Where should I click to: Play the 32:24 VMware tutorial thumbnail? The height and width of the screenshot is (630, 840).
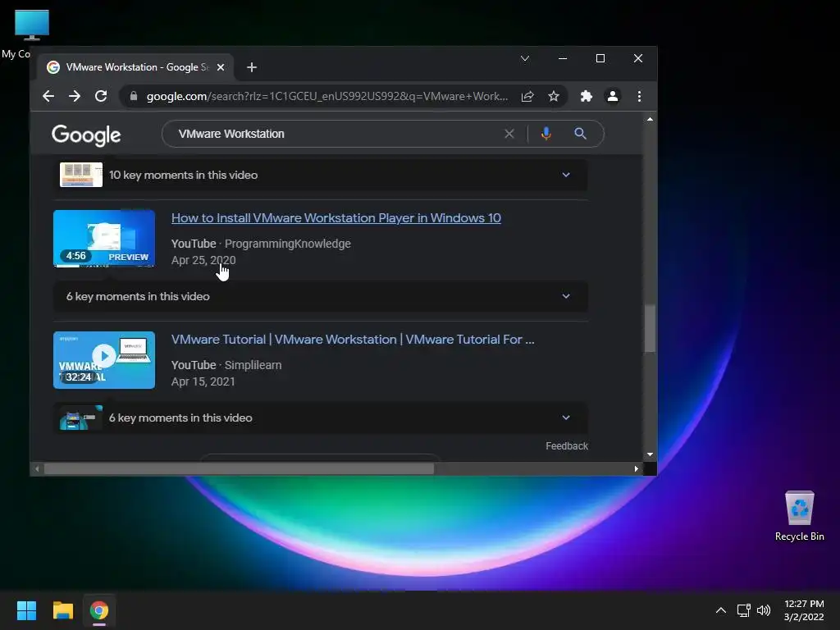click(x=104, y=360)
